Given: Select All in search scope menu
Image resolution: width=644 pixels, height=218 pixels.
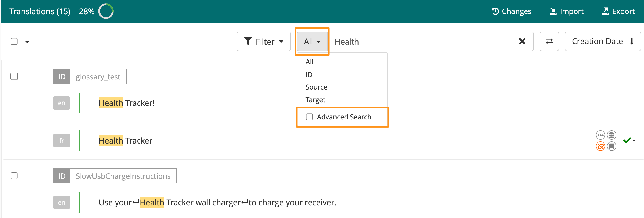Looking at the screenshot, I should click(309, 62).
